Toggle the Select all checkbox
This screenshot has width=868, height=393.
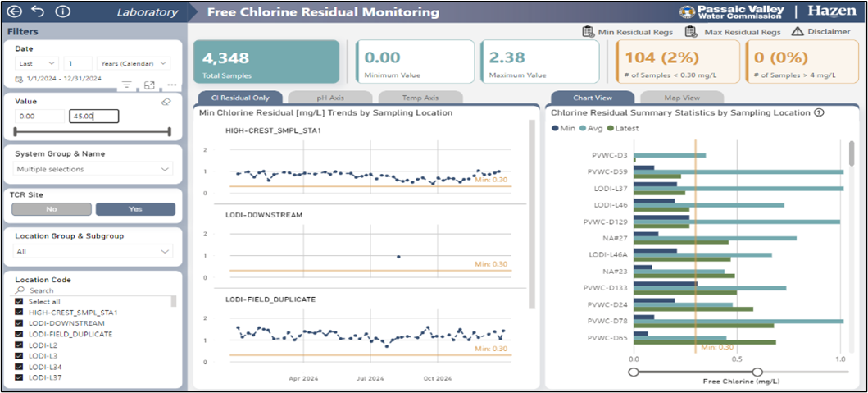pyautogui.click(x=20, y=302)
